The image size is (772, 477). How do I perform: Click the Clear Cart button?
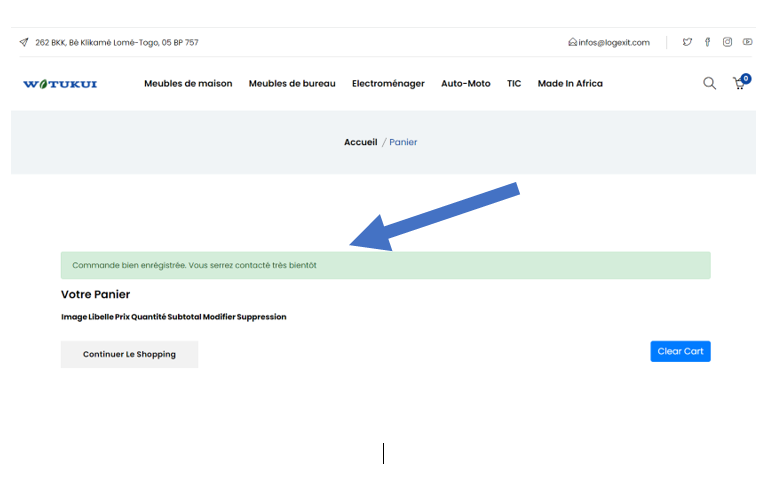[680, 351]
